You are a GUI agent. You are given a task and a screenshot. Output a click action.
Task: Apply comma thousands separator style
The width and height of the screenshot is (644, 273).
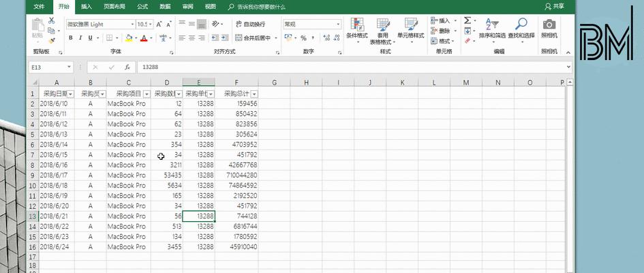tap(313, 38)
